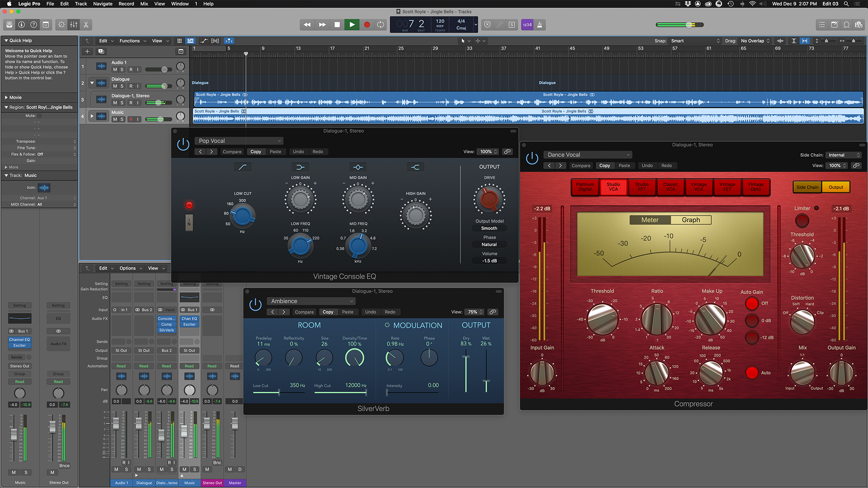This screenshot has height=488, width=868.
Task: Click Compare in SilverVerb window
Action: pyautogui.click(x=304, y=312)
